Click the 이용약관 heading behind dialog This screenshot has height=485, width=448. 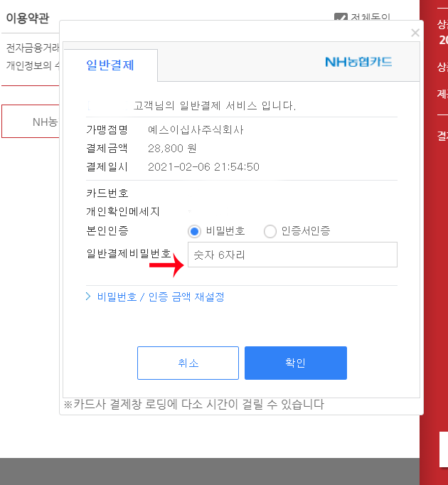pyautogui.click(x=28, y=18)
